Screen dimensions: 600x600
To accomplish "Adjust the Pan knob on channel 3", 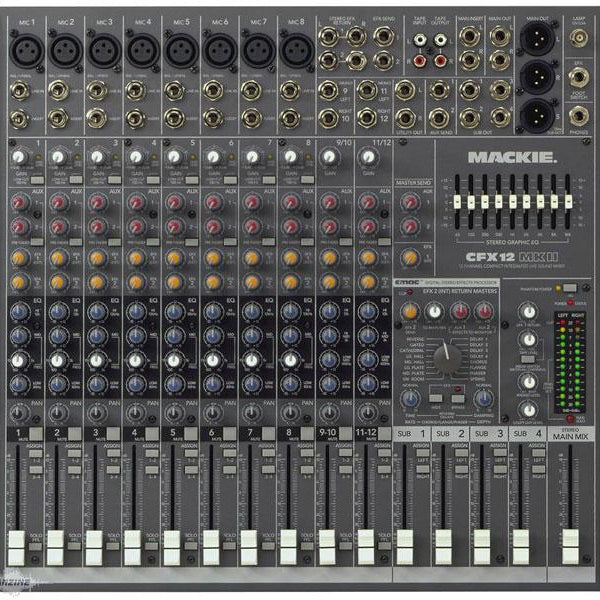I will pyautogui.click(x=97, y=412).
